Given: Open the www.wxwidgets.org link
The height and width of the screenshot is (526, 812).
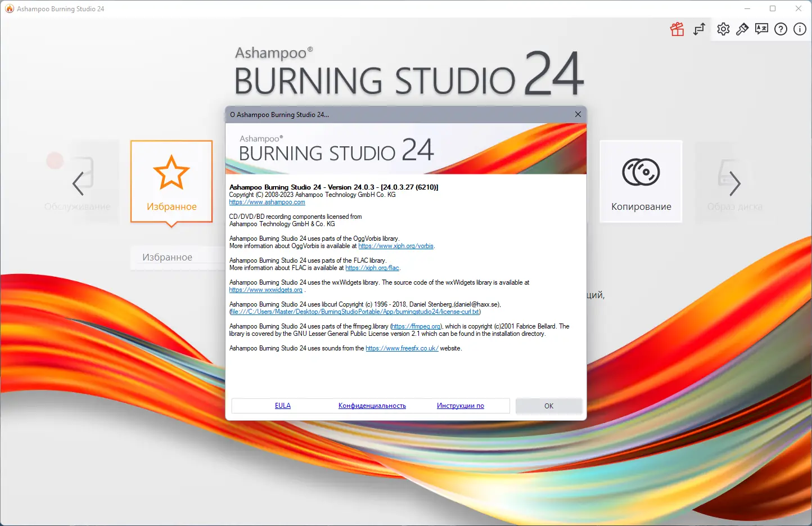Looking at the screenshot, I should tap(266, 290).
